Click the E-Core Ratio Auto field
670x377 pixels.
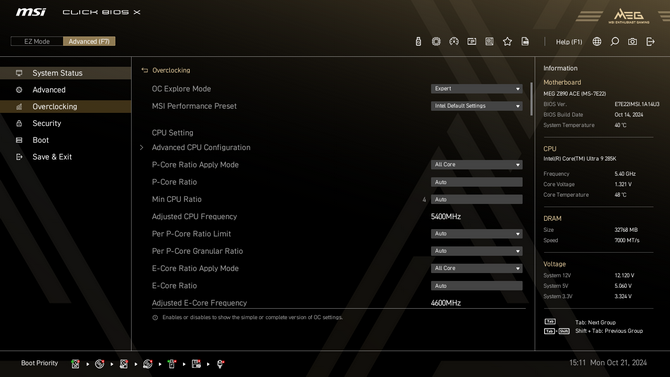click(x=476, y=286)
